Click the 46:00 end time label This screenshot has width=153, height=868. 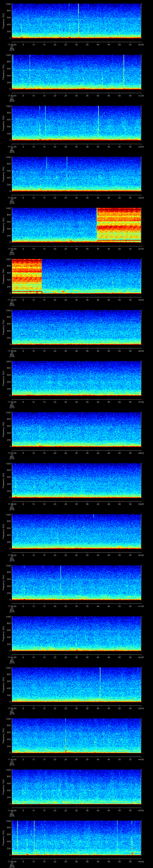coord(141,861)
